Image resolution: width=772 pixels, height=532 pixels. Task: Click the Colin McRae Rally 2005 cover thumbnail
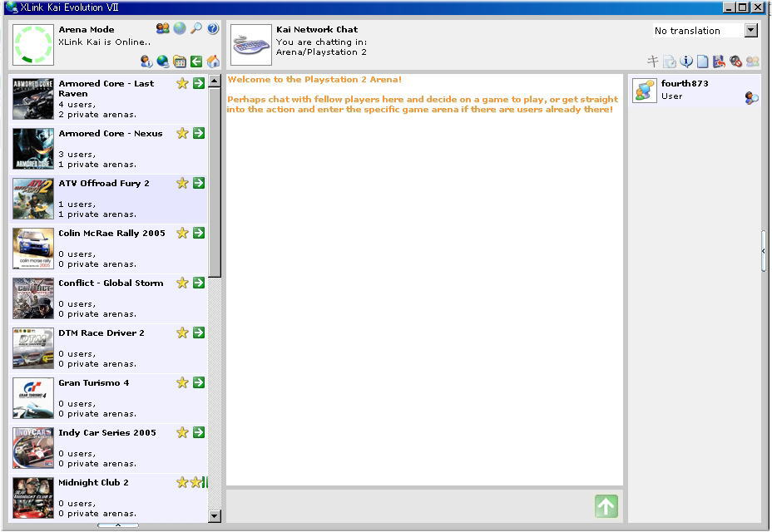tap(33, 249)
